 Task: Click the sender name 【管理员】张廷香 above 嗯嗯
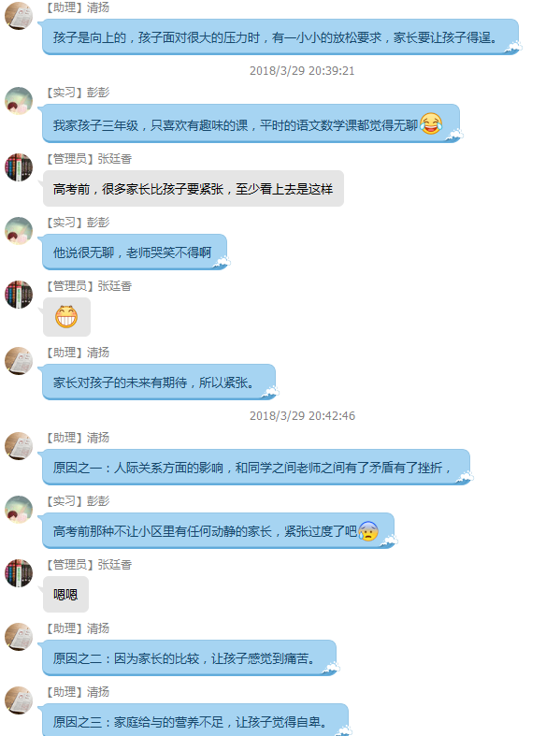pos(88,564)
